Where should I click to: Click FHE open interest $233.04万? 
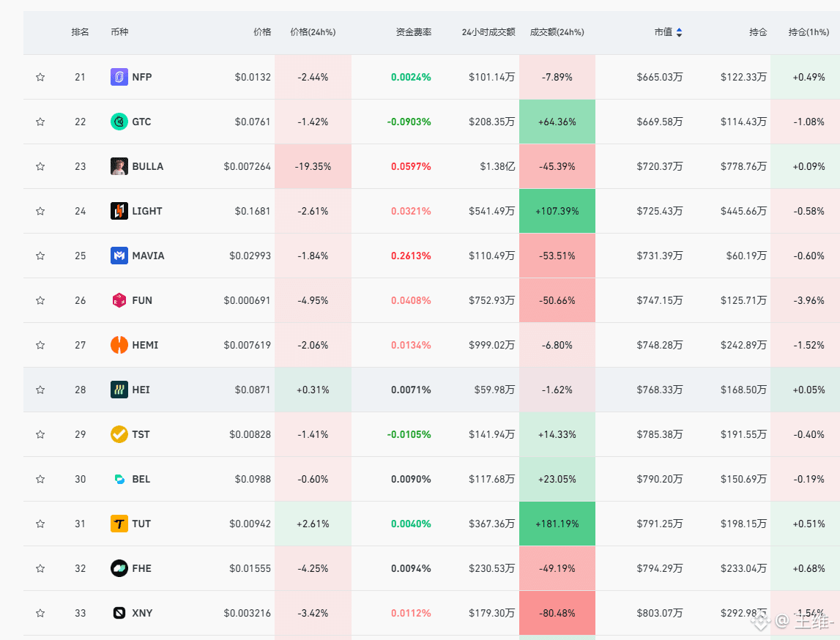coord(743,568)
